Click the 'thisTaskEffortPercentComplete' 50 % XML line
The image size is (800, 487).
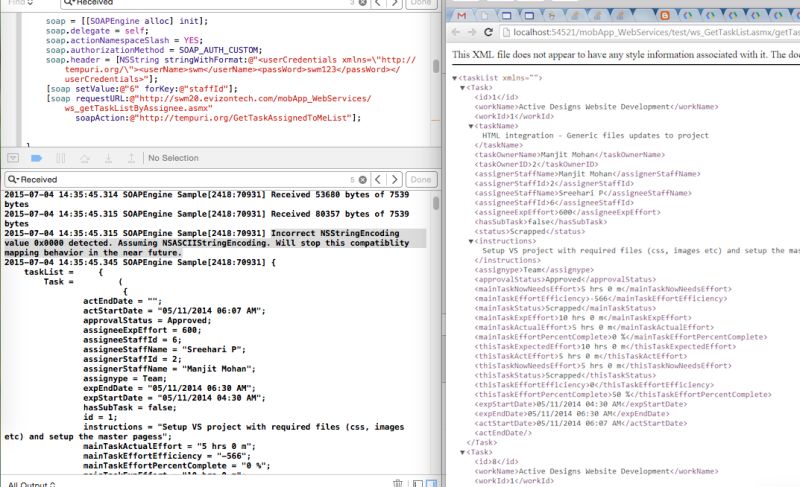tap(623, 395)
